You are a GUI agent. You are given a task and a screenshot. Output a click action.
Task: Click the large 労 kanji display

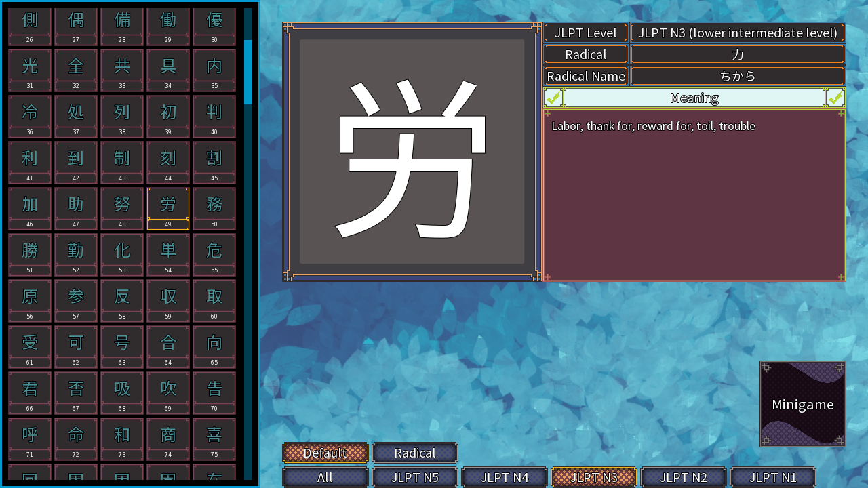coord(412,150)
